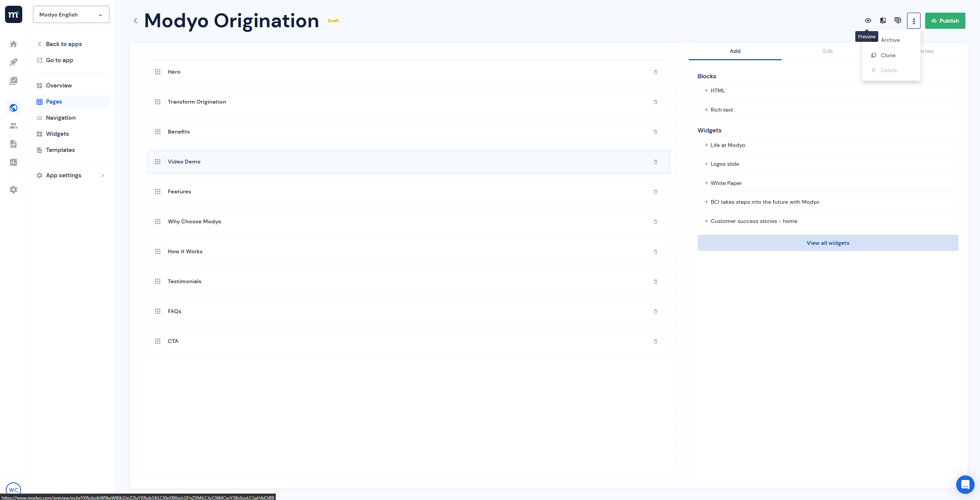980x500 pixels.
Task: Go back using the title chevron arrow
Action: (135, 21)
